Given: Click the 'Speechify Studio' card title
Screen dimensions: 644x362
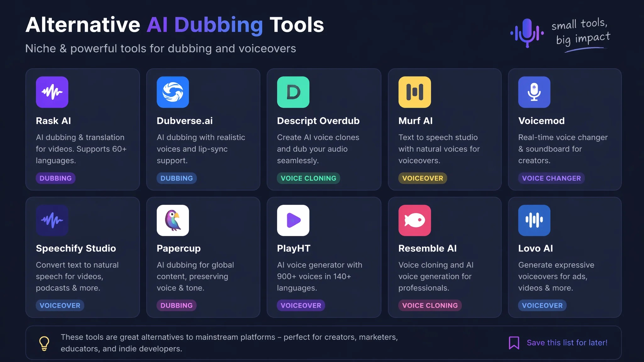Looking at the screenshot, I should click(76, 249).
